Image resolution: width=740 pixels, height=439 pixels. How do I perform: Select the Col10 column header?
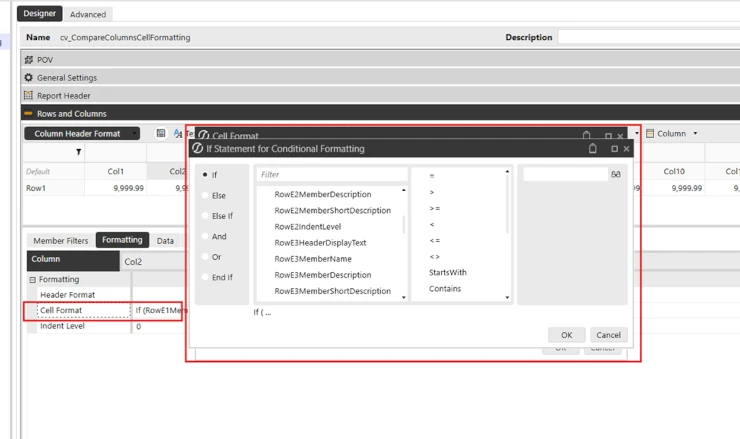(673, 171)
